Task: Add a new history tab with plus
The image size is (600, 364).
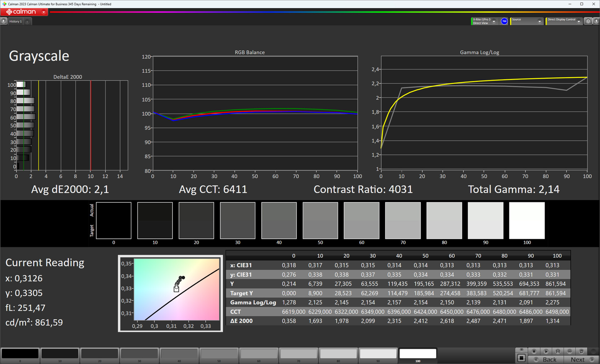Action: (x=27, y=22)
